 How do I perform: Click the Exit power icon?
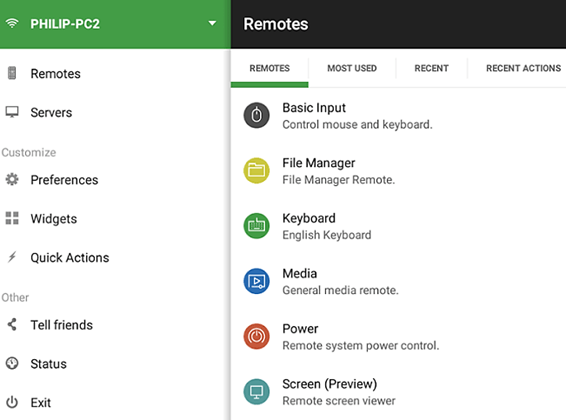(12, 402)
